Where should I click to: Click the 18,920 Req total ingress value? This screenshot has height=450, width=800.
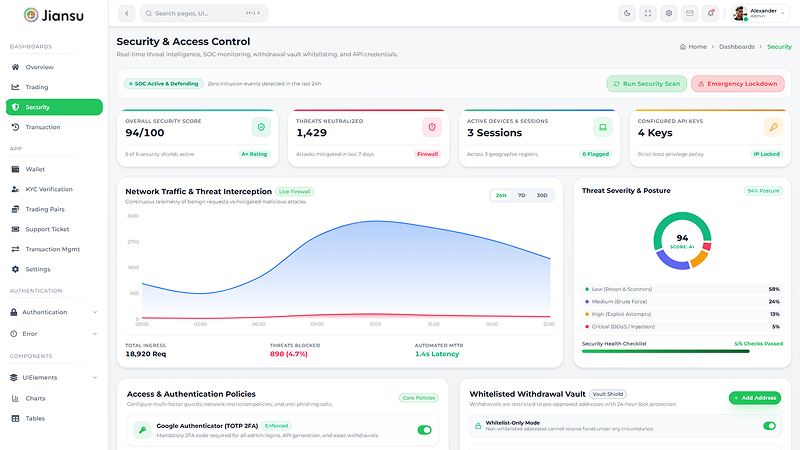(146, 354)
